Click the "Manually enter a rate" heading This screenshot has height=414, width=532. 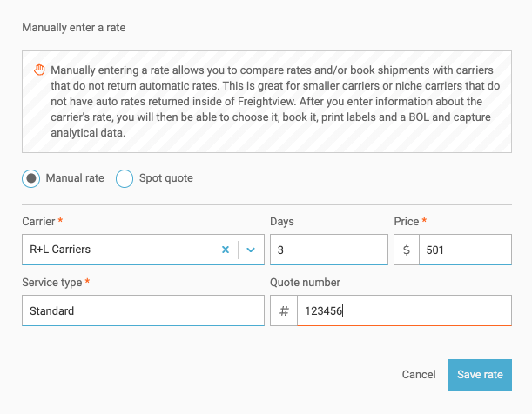pos(73,26)
